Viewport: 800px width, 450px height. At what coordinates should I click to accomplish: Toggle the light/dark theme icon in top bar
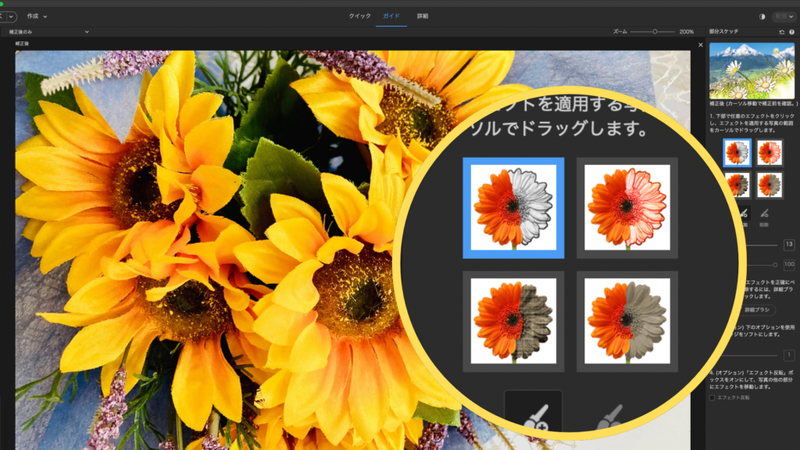[762, 16]
